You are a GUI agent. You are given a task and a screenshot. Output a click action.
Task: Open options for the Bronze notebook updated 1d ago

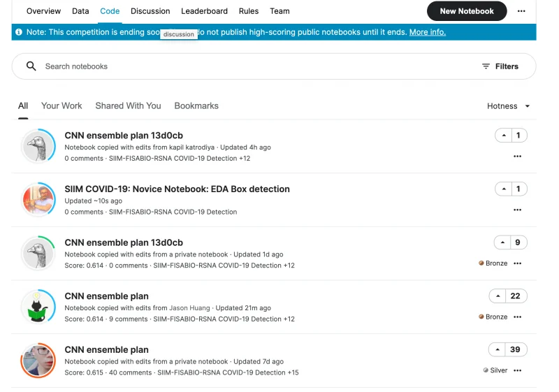tap(517, 263)
